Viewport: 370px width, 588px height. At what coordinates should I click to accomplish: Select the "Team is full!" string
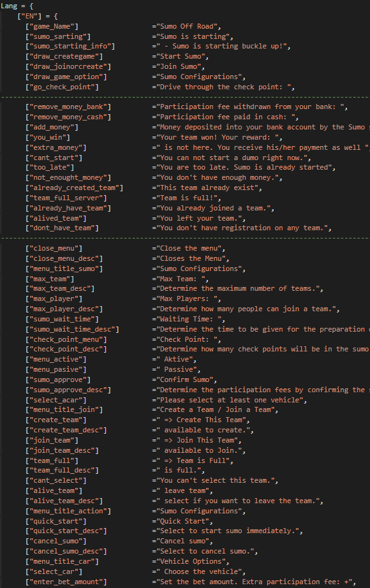[188, 198]
